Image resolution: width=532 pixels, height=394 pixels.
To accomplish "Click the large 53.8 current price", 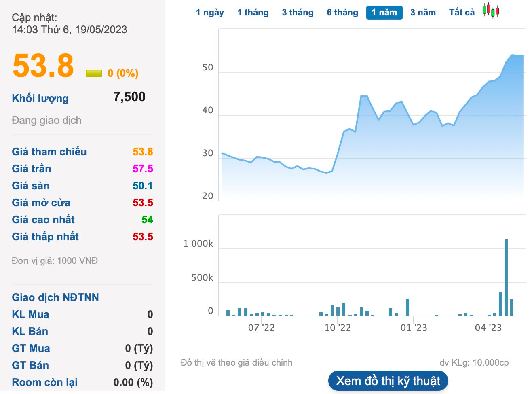I will (43, 66).
